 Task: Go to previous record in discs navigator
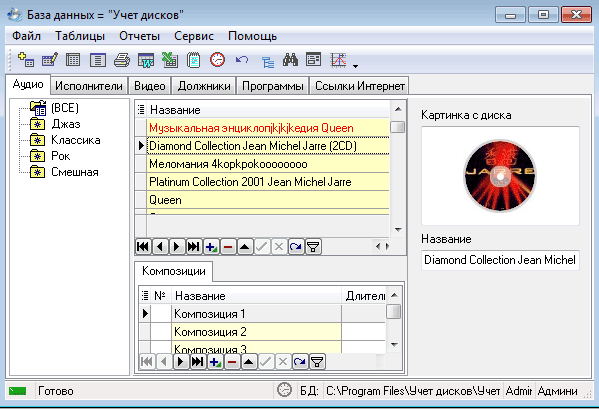160,247
